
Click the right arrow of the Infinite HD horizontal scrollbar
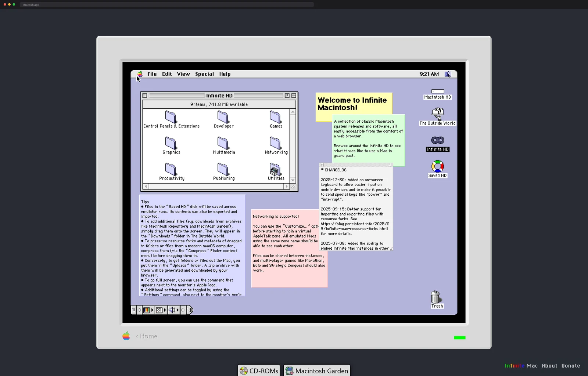point(287,187)
